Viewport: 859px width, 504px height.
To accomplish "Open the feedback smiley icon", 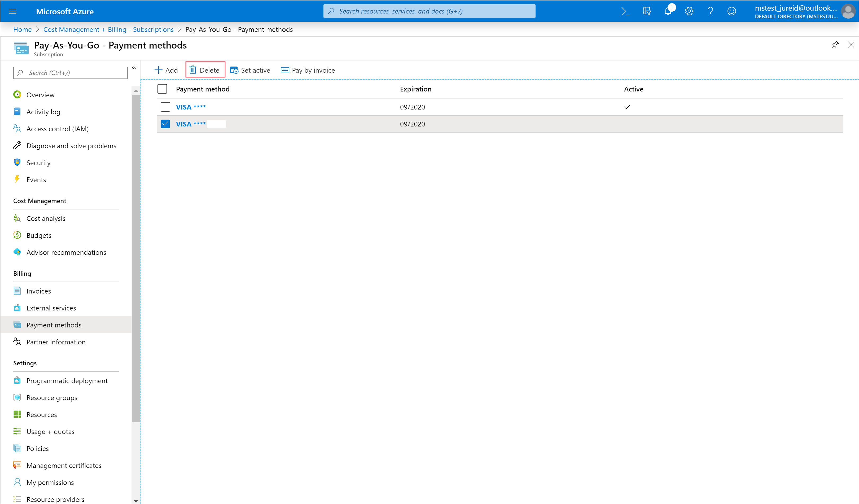I will point(731,11).
